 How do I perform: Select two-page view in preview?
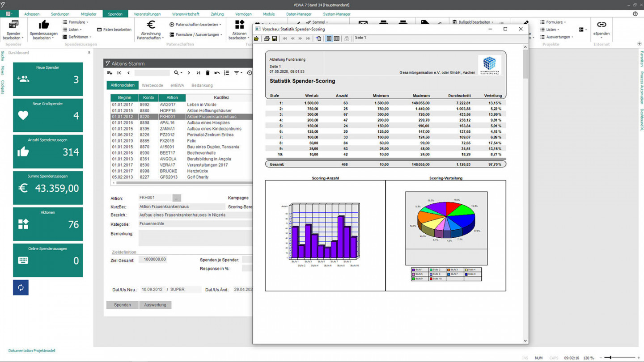[336, 39]
